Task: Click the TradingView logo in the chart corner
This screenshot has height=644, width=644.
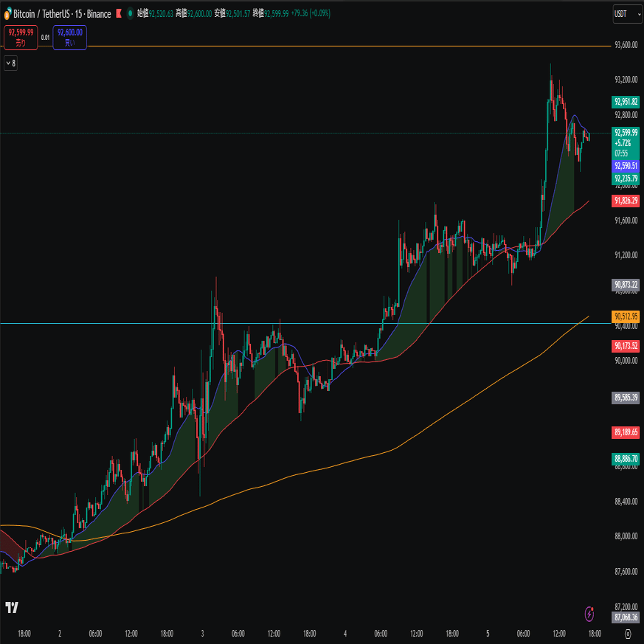Action: coord(12,607)
